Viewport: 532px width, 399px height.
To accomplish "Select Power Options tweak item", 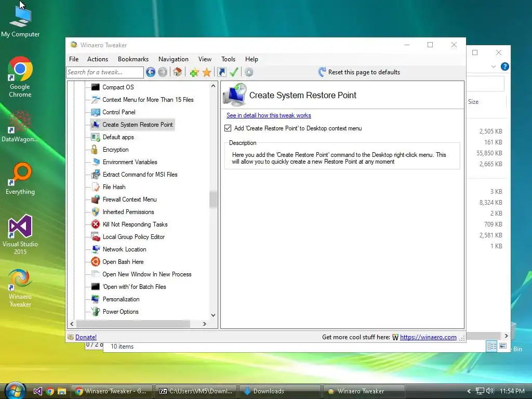I will coord(121,312).
